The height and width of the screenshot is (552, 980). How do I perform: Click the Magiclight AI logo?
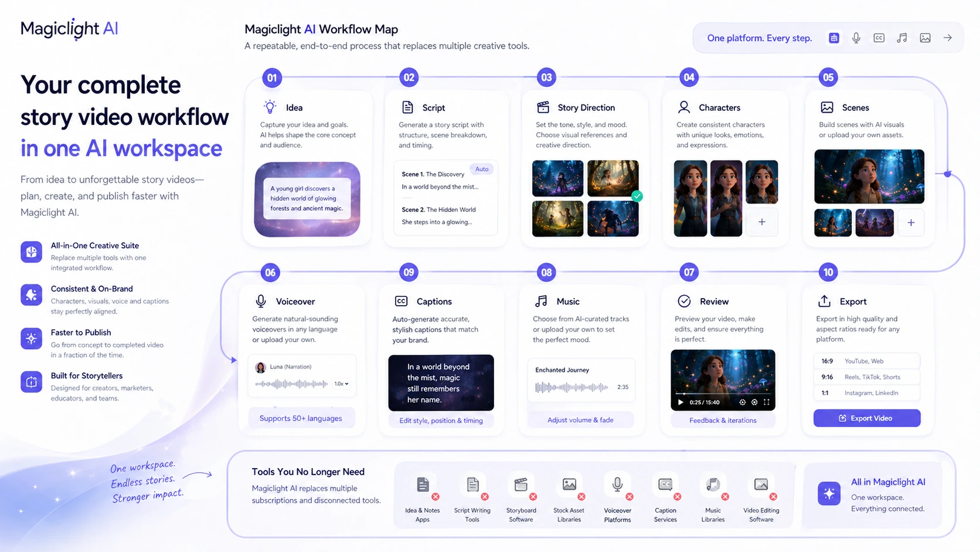pos(69,29)
